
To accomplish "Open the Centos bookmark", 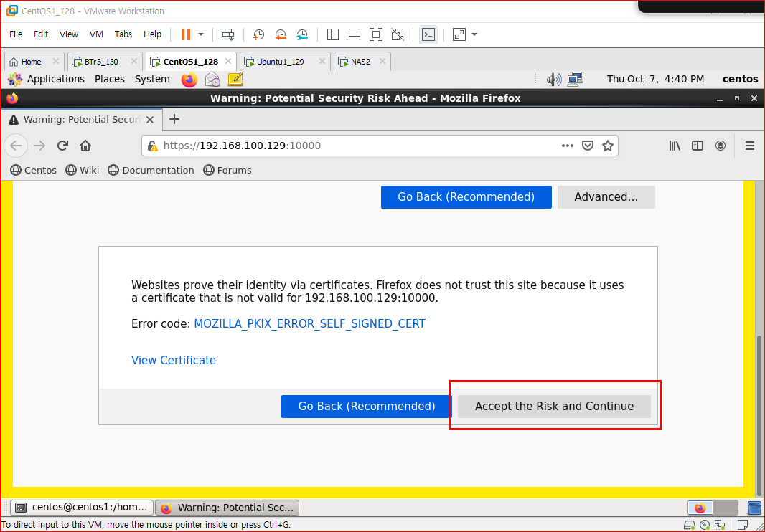I will click(x=34, y=170).
